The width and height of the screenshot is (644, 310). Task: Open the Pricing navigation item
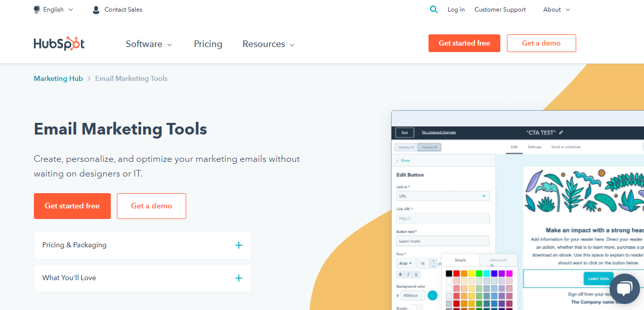pos(208,44)
